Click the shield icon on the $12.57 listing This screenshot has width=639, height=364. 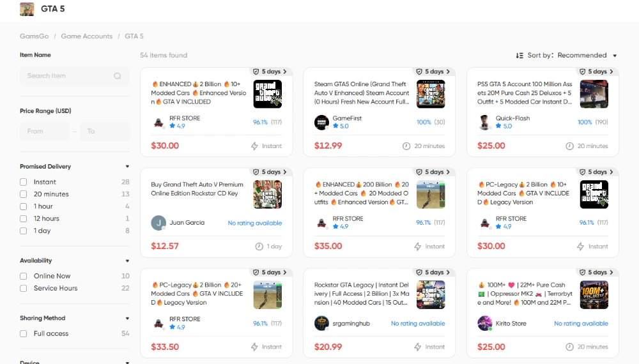click(256, 172)
